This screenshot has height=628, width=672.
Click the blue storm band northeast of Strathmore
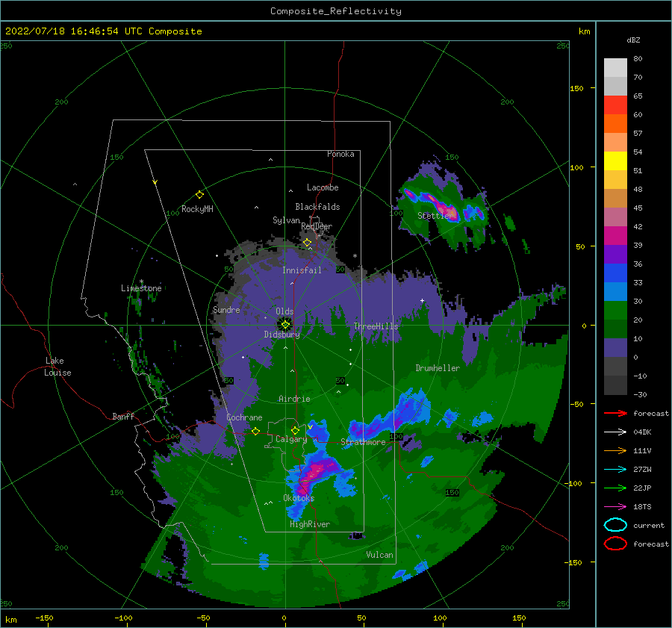(x=390, y=416)
